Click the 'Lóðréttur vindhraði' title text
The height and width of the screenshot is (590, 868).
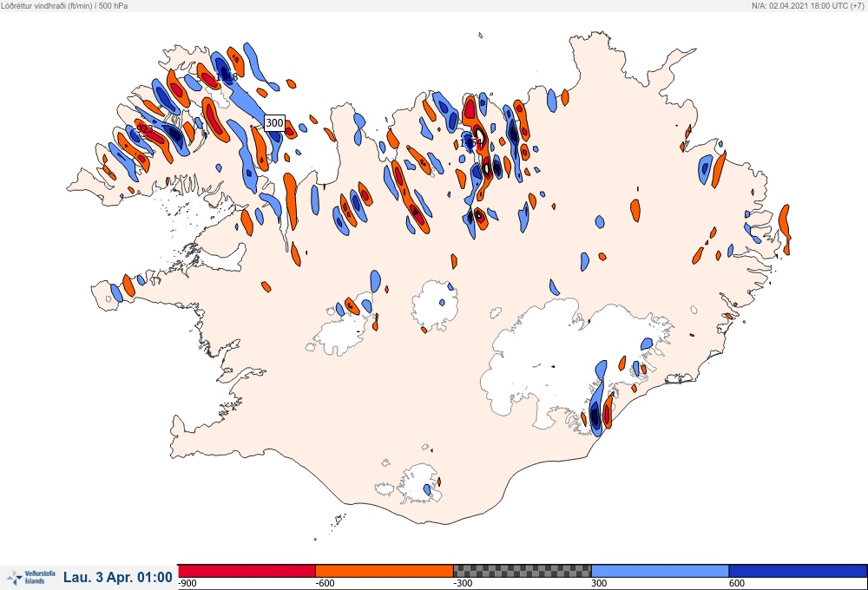[35, 5]
